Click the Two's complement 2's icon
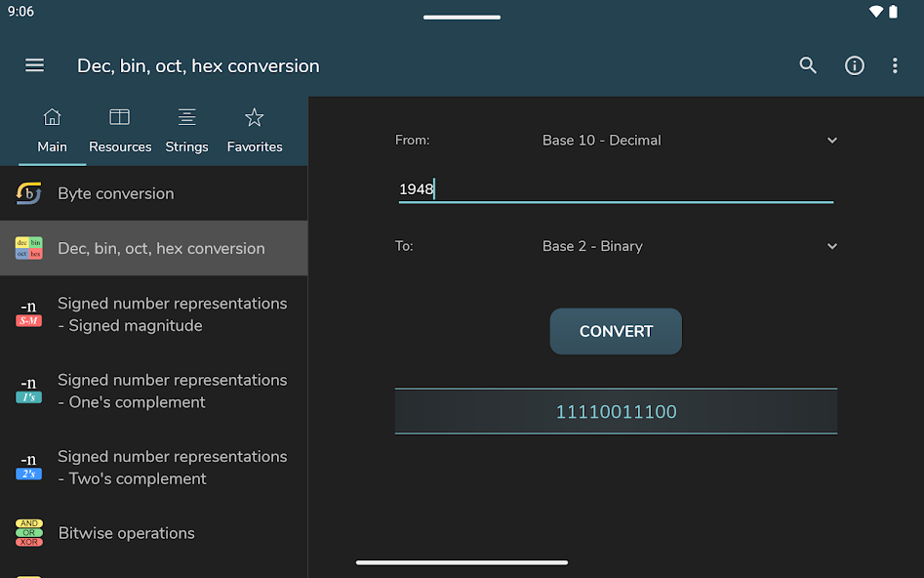Screen dimensions: 924x578 [29, 467]
